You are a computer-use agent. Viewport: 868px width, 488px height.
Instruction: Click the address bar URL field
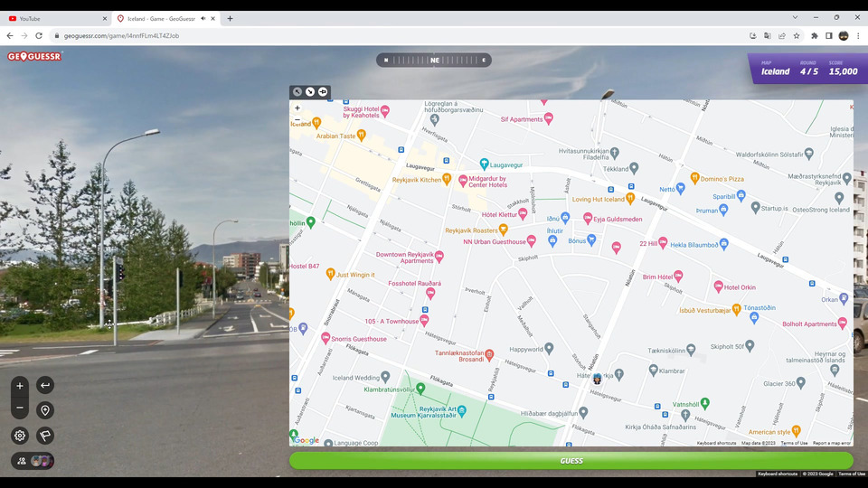pos(399,35)
